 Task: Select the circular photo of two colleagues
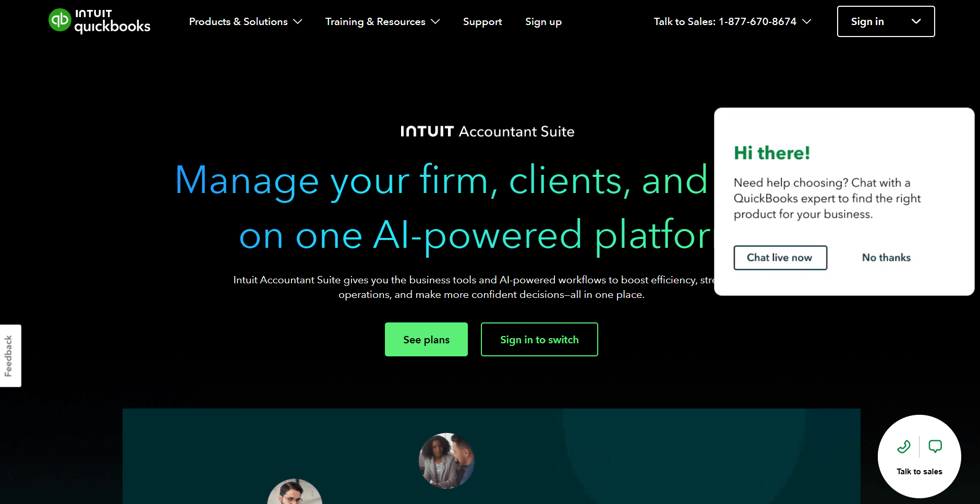pos(446,461)
